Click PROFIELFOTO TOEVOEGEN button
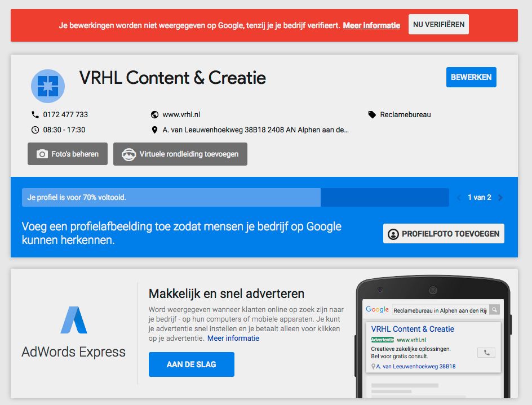The height and width of the screenshot is (405, 532). 444,234
